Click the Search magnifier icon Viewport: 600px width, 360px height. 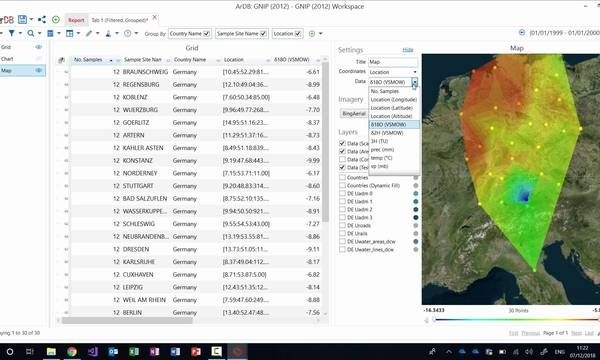click(x=31, y=33)
